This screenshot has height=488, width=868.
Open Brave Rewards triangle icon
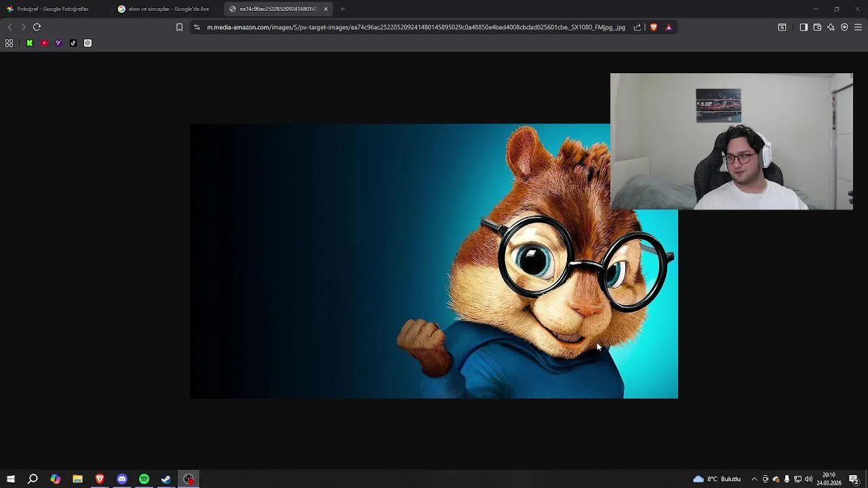coord(669,27)
